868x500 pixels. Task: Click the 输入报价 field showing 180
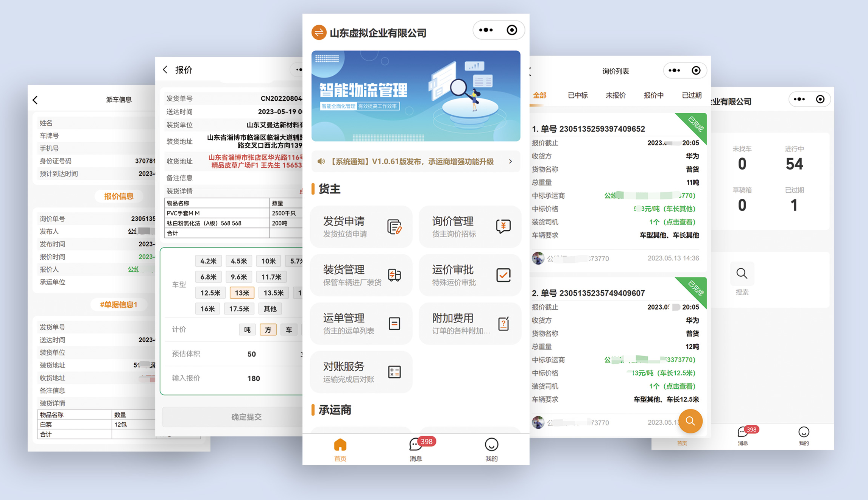254,378
